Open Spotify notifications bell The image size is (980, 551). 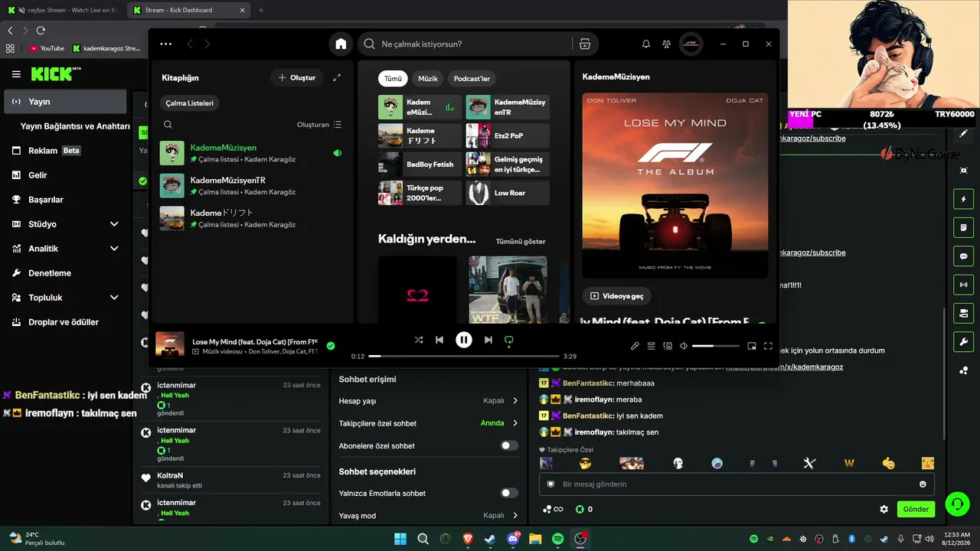(x=646, y=44)
